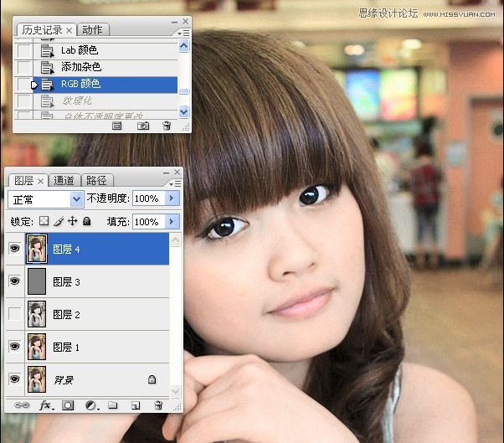The height and width of the screenshot is (443, 504).
Task: Open the History panel options menu
Action: [183, 33]
